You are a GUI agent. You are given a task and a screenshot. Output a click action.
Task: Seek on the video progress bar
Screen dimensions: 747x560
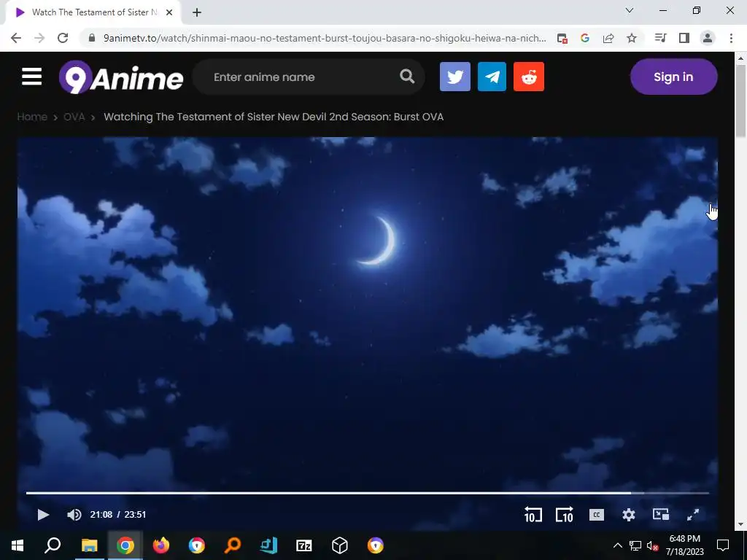tap(368, 493)
